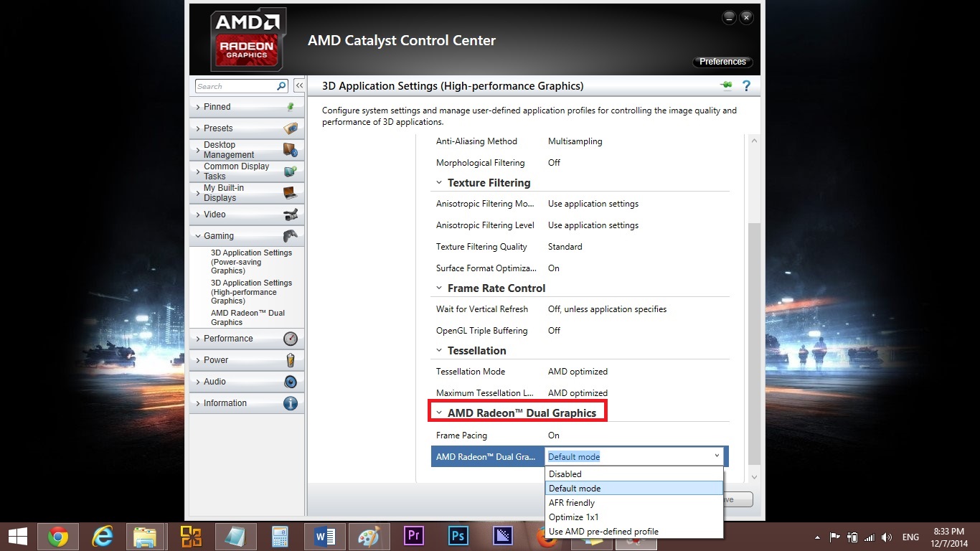Click the ENG input language indicator
The image size is (980, 551).
910,537
